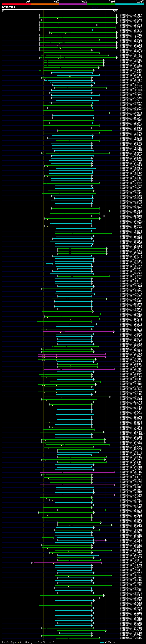Click the UniRef100_Q9SXS8 label
Screen dimensions: 146x644
coord(131,25)
